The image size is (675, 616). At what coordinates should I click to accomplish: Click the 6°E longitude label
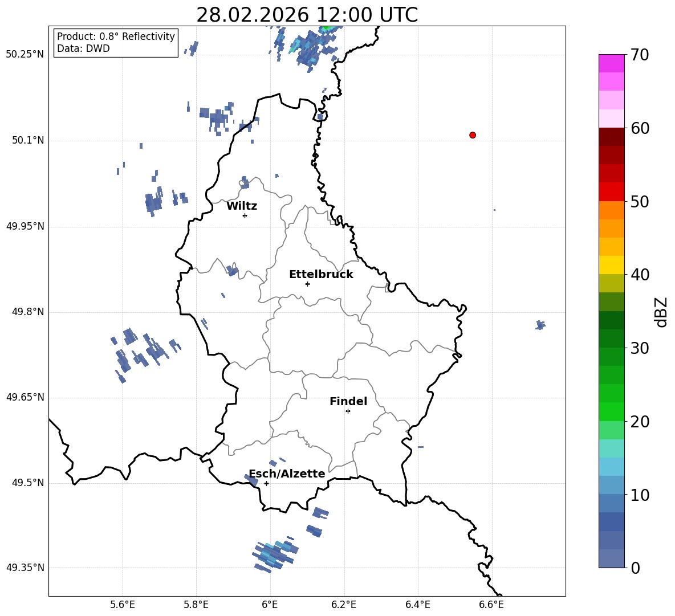[270, 605]
